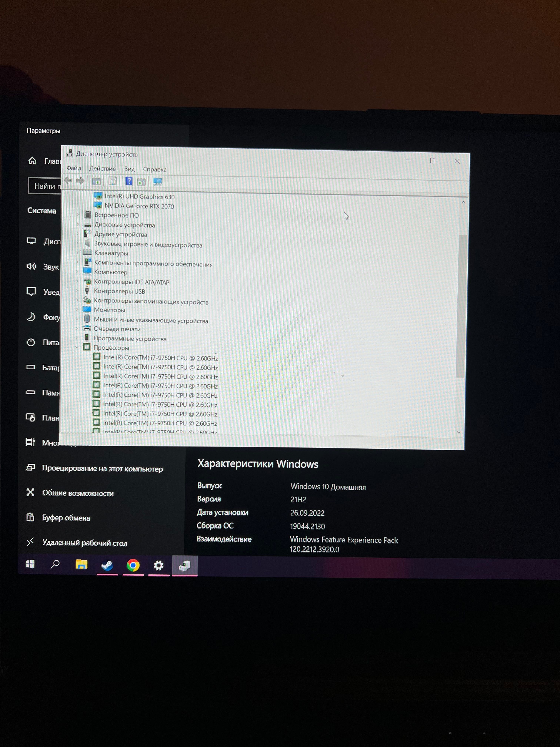Expand the Контроллеры IDE ATA/ATAPI category
The height and width of the screenshot is (747, 560).
[77, 281]
